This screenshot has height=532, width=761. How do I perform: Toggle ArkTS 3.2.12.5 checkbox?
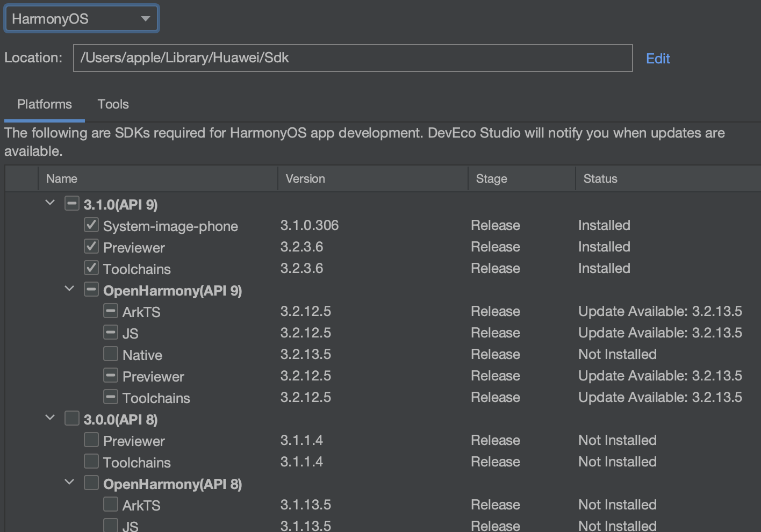(111, 311)
